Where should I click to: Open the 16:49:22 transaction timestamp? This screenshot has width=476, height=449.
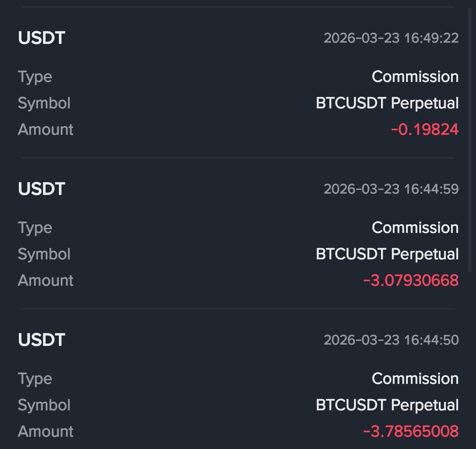point(391,38)
